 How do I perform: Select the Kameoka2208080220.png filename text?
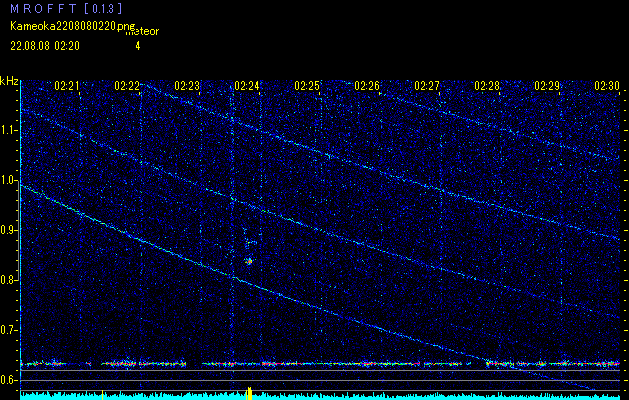point(73,26)
